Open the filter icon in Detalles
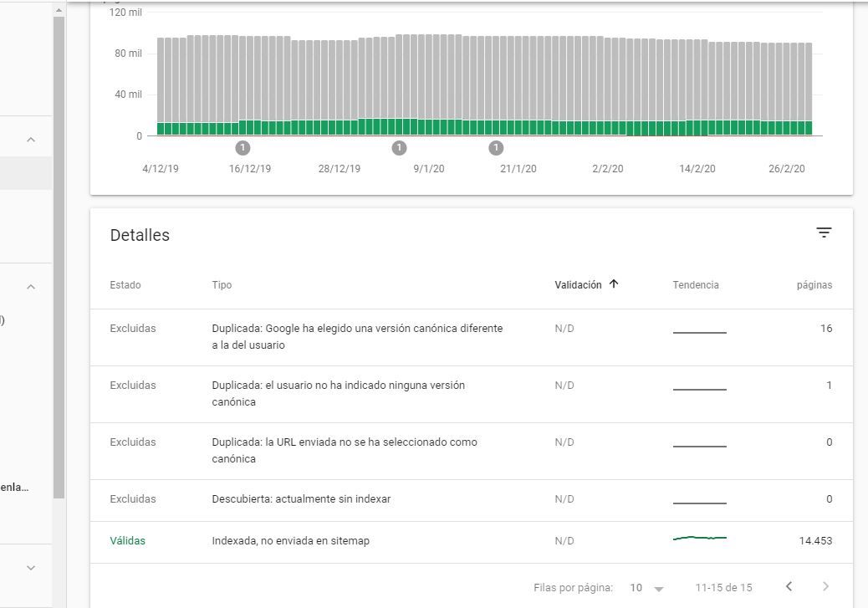 click(x=824, y=232)
